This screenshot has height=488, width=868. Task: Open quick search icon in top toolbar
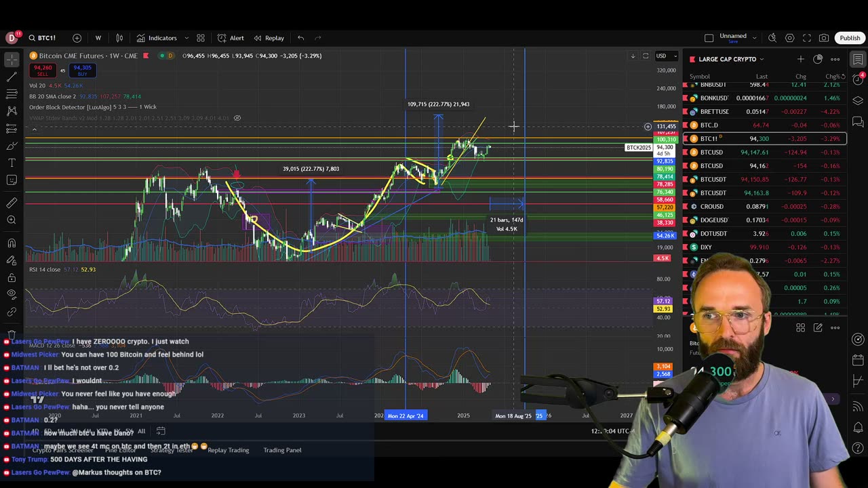(772, 38)
